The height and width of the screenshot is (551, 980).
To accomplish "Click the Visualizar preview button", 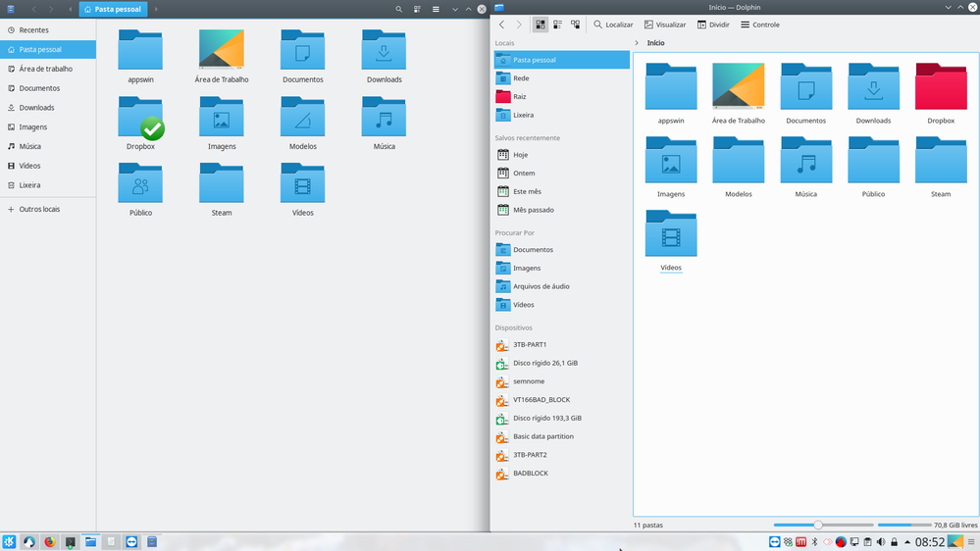I will click(665, 25).
